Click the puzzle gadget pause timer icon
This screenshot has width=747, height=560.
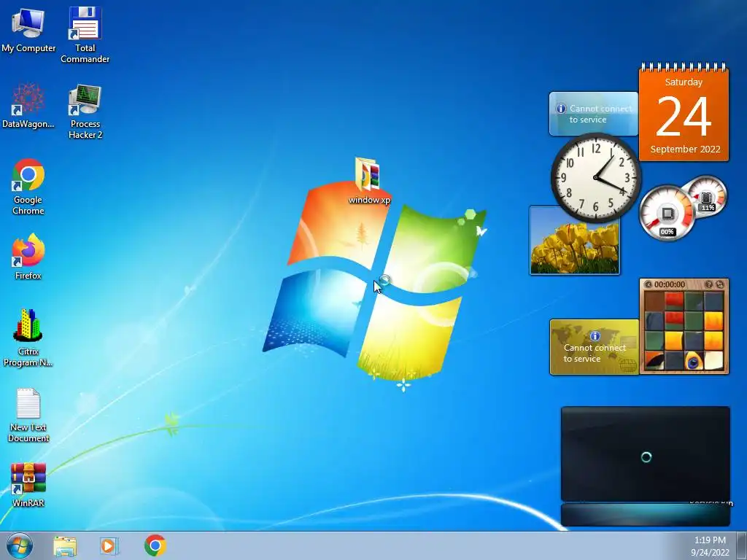click(x=648, y=284)
